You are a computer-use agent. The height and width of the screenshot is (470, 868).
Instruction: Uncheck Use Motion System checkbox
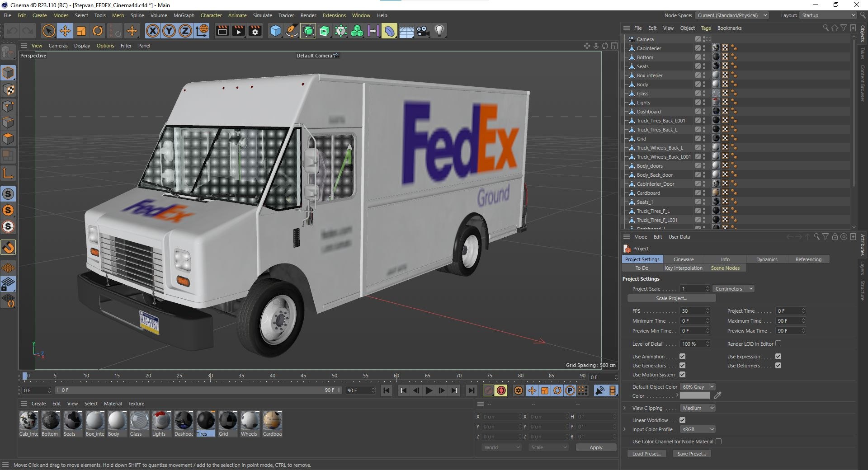pos(682,375)
